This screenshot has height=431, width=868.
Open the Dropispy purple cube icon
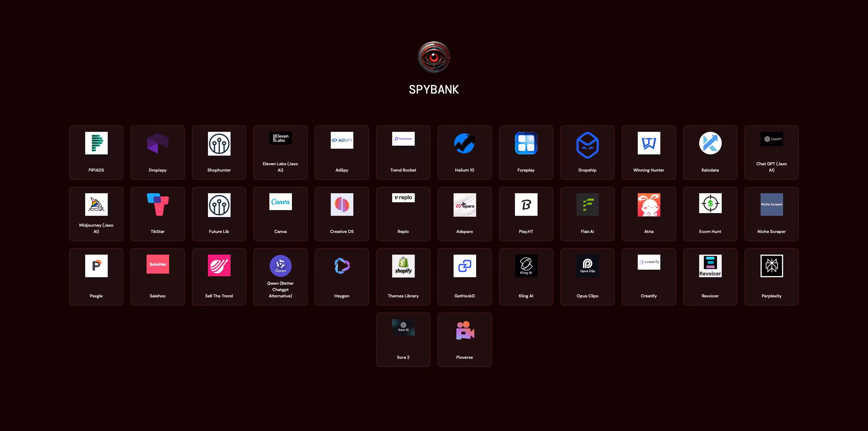click(x=157, y=143)
